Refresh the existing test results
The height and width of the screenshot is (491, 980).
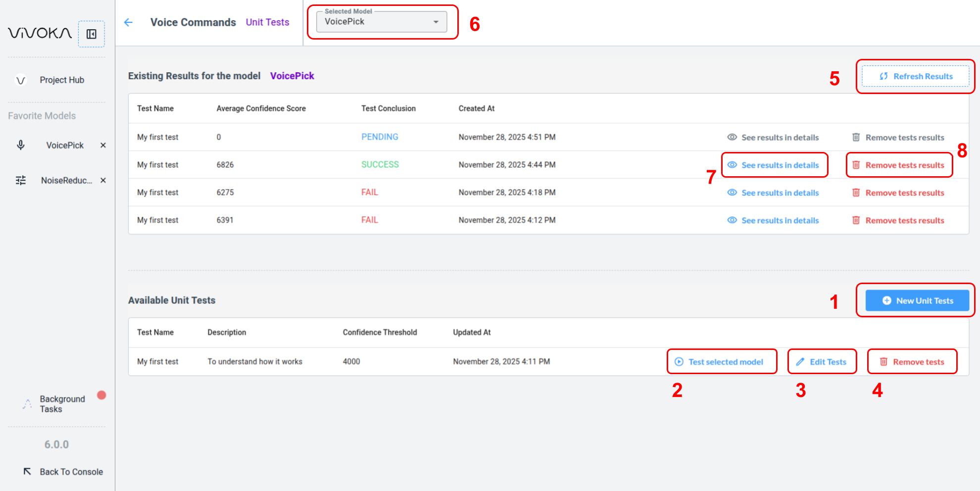point(916,76)
